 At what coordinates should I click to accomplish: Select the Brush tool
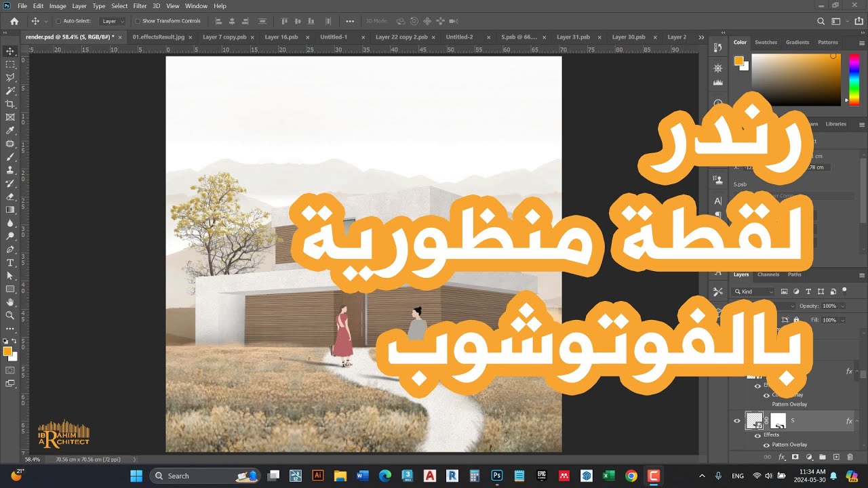point(10,157)
